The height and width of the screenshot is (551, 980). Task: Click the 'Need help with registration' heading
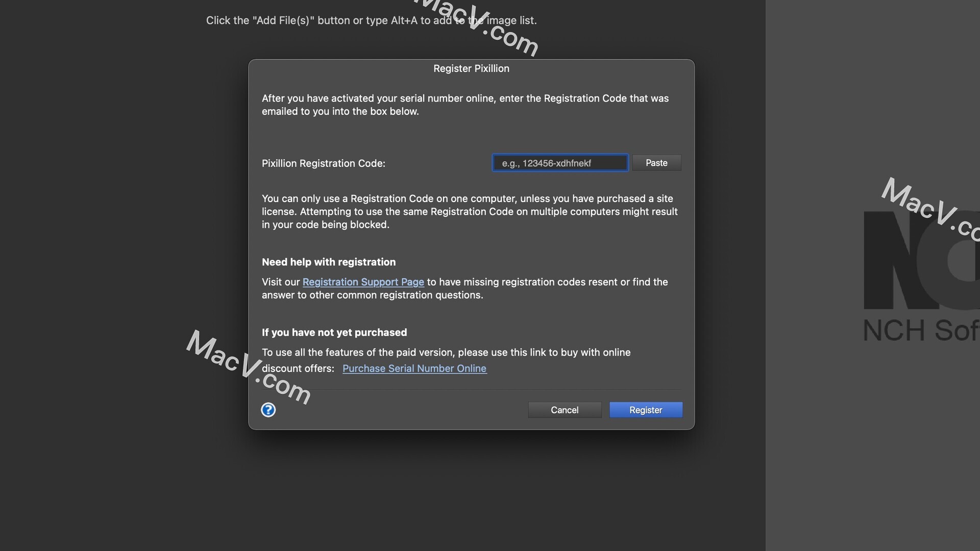329,262
